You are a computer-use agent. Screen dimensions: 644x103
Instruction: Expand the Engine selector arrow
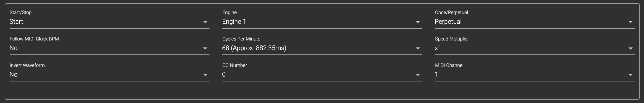pos(418,22)
